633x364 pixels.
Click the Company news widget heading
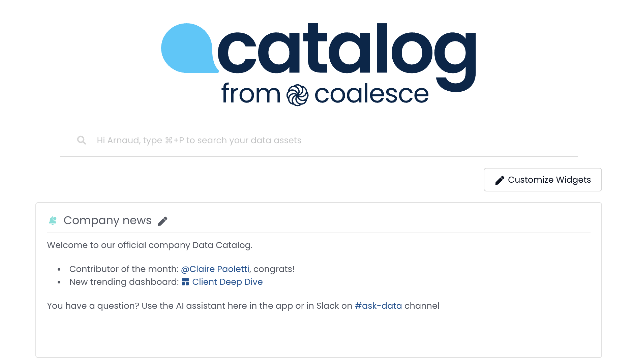108,220
